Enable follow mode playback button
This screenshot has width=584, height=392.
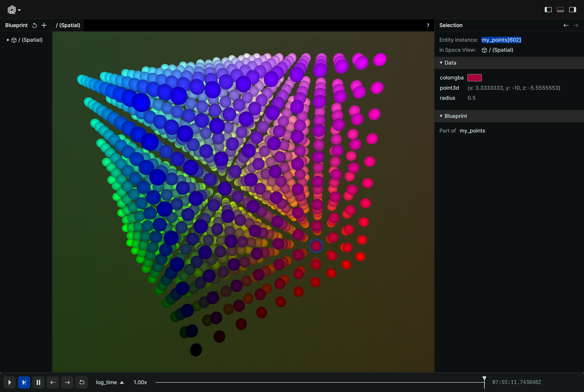coord(24,382)
